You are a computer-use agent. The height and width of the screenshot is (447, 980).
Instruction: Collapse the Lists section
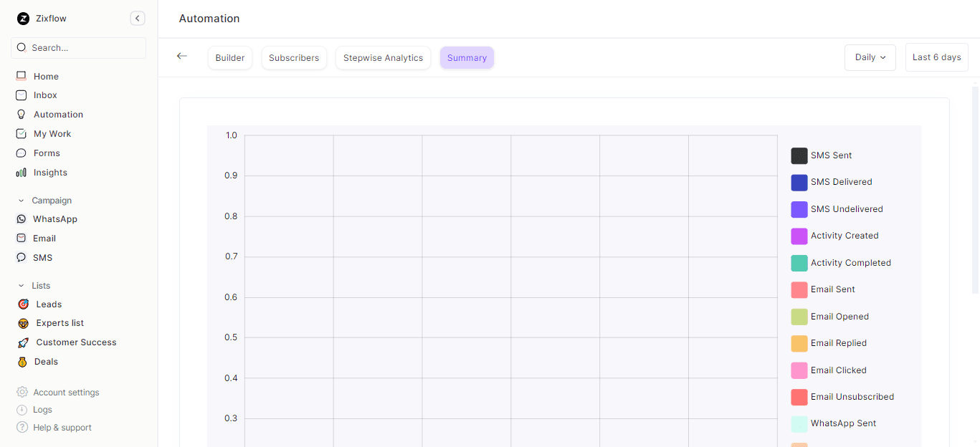point(22,286)
